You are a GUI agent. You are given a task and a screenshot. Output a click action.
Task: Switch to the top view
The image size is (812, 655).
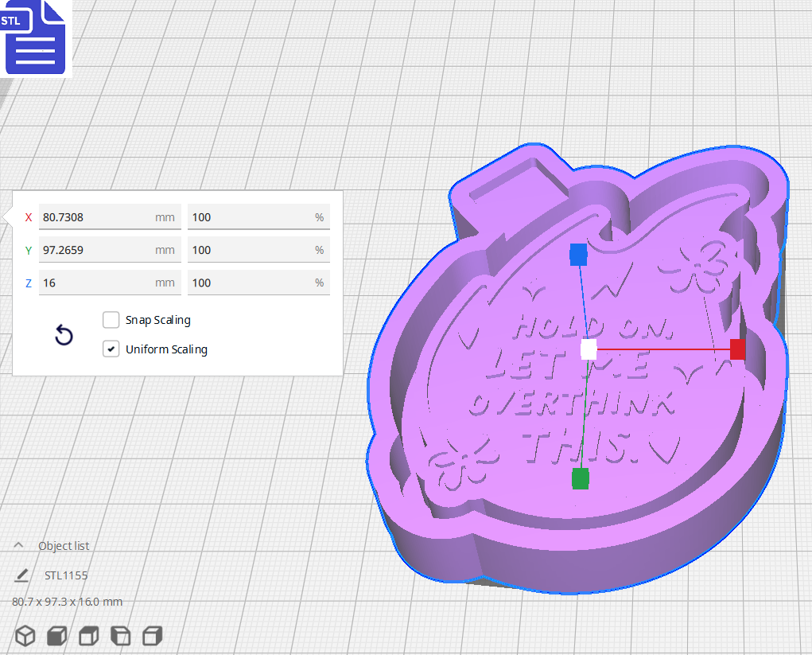pyautogui.click(x=87, y=636)
